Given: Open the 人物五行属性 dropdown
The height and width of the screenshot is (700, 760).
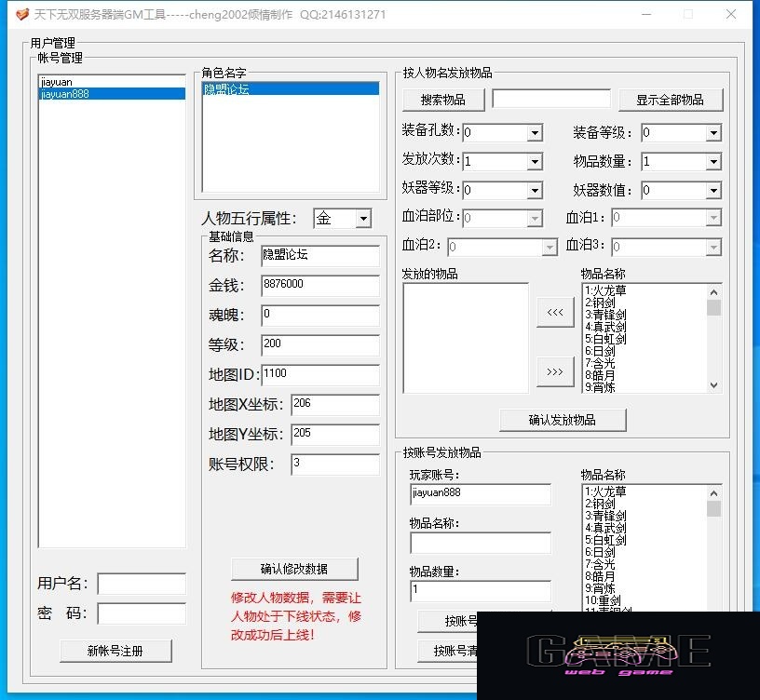Looking at the screenshot, I should pyautogui.click(x=363, y=219).
